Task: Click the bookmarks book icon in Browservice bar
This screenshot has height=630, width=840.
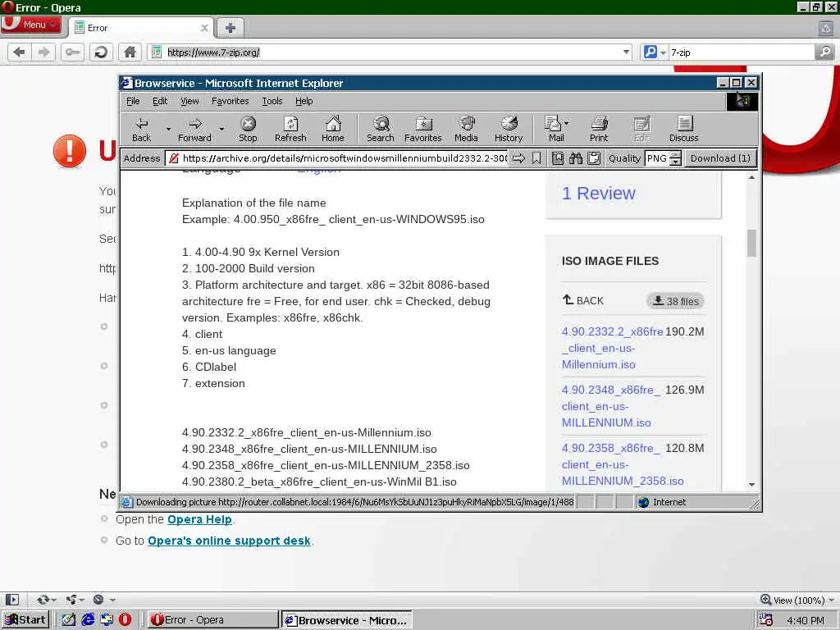Action: click(558, 158)
